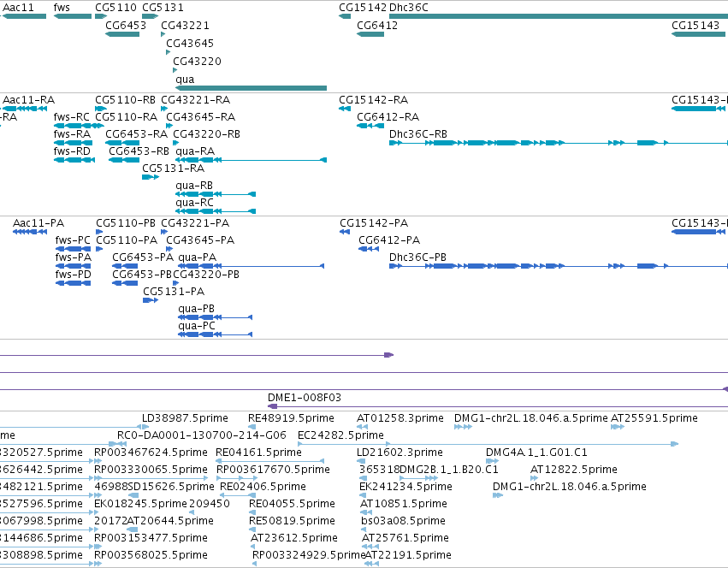Image resolution: width=728 pixels, height=568 pixels.
Task: Click the CG15142-PA protein label
Action: 374,223
